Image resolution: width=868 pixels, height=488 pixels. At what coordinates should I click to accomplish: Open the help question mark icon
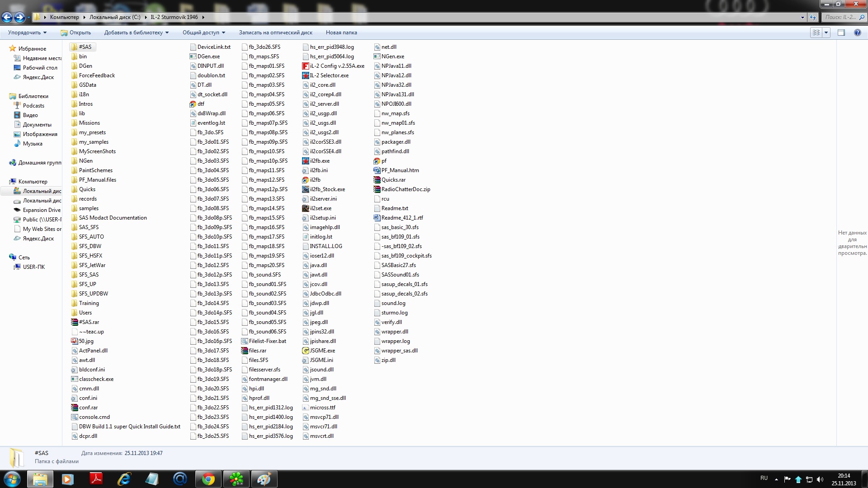point(857,33)
